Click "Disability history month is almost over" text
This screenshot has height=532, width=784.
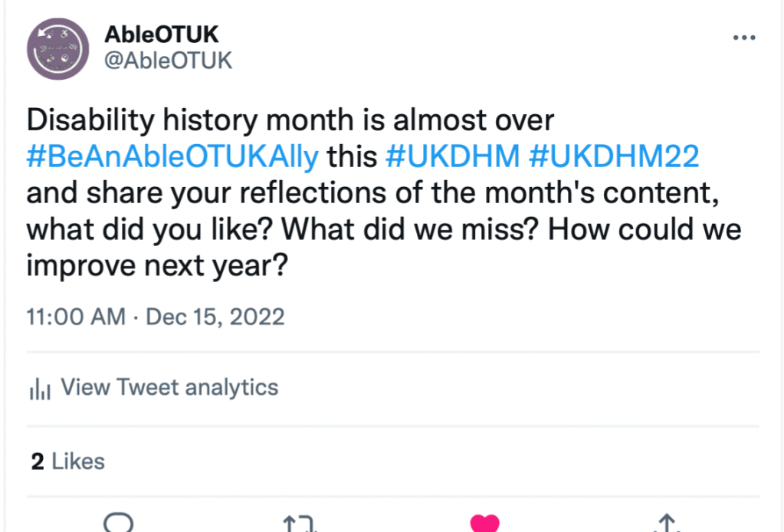pos(290,120)
